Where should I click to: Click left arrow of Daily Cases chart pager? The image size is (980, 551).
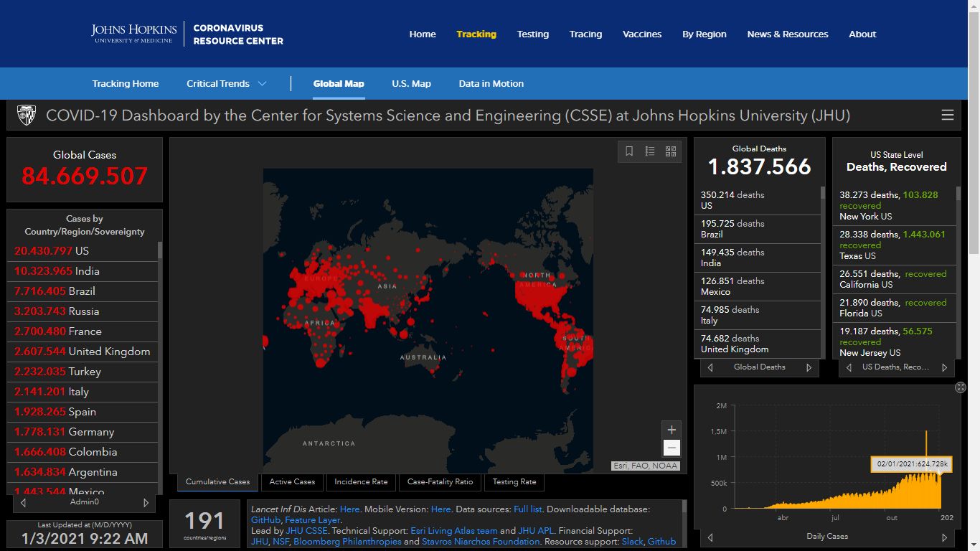coord(710,537)
